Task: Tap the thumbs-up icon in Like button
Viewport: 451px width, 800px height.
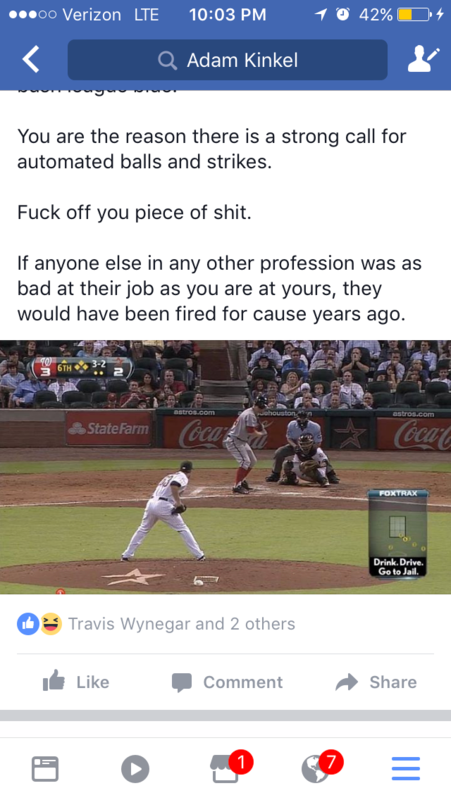Action: tap(54, 680)
